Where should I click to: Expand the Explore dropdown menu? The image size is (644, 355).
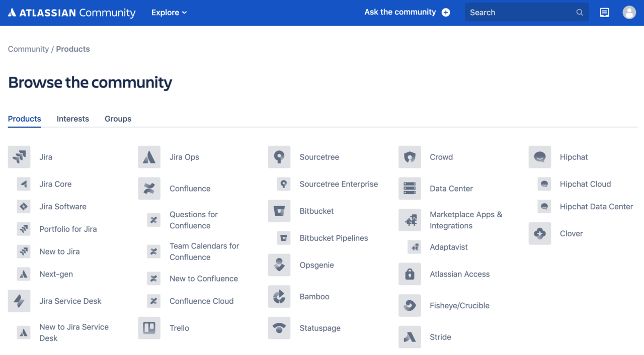tap(169, 13)
